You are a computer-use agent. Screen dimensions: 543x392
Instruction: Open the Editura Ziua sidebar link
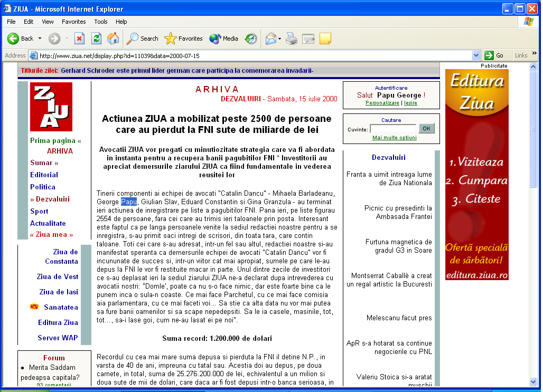tap(58, 322)
